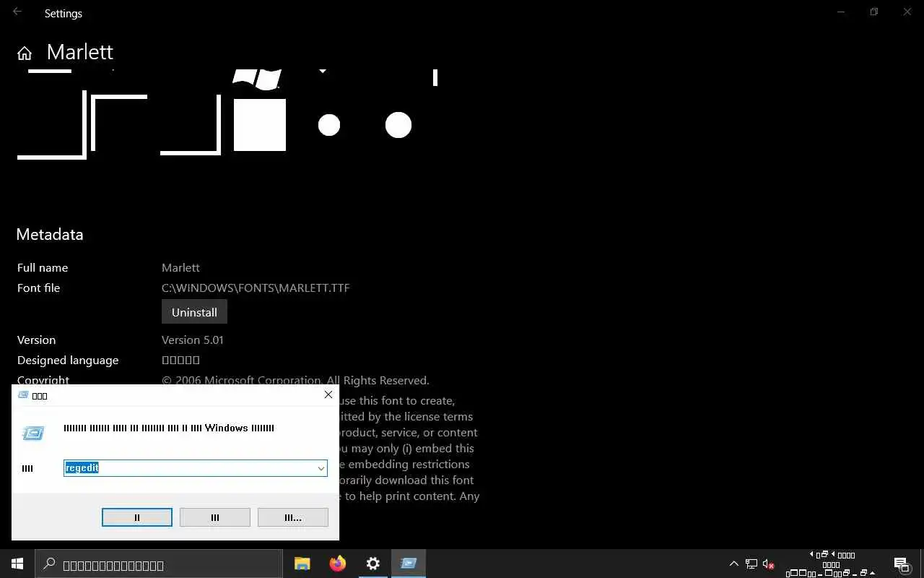Click the Microsoft Corporation copyright text

295,380
